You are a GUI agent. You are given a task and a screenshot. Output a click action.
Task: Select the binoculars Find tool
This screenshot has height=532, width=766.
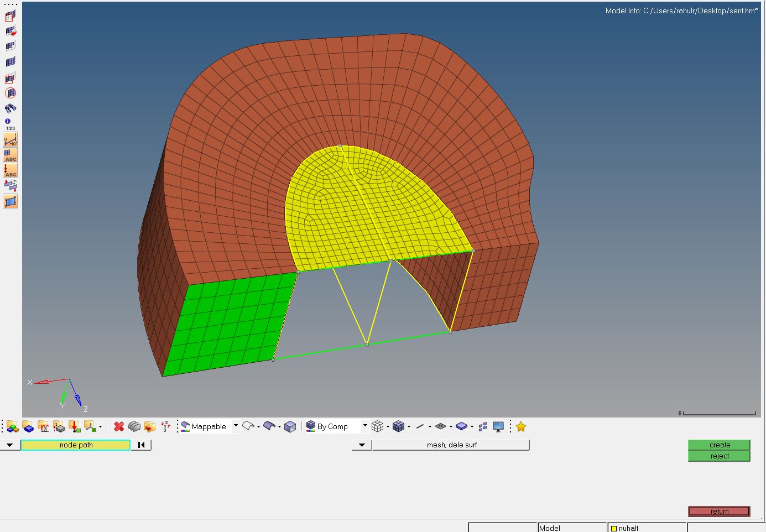[x=10, y=108]
